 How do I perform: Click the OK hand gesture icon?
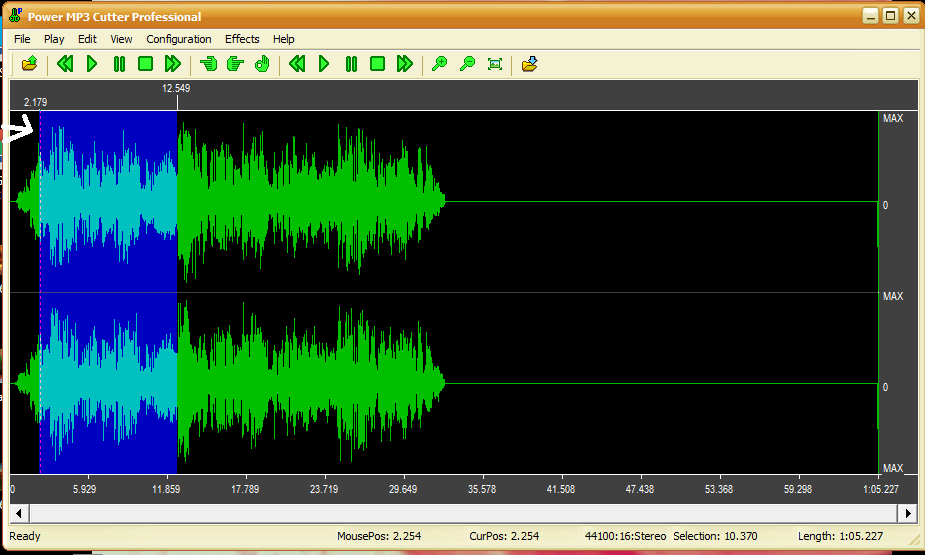262,64
